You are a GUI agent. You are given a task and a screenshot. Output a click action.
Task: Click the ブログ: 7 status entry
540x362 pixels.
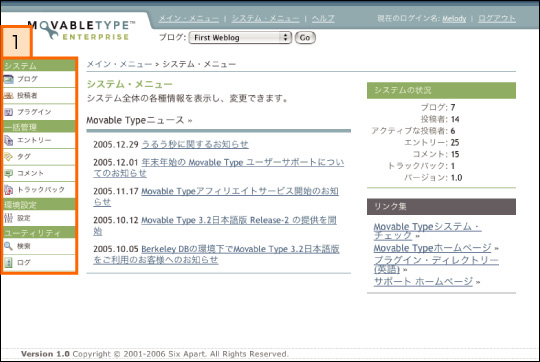438,107
